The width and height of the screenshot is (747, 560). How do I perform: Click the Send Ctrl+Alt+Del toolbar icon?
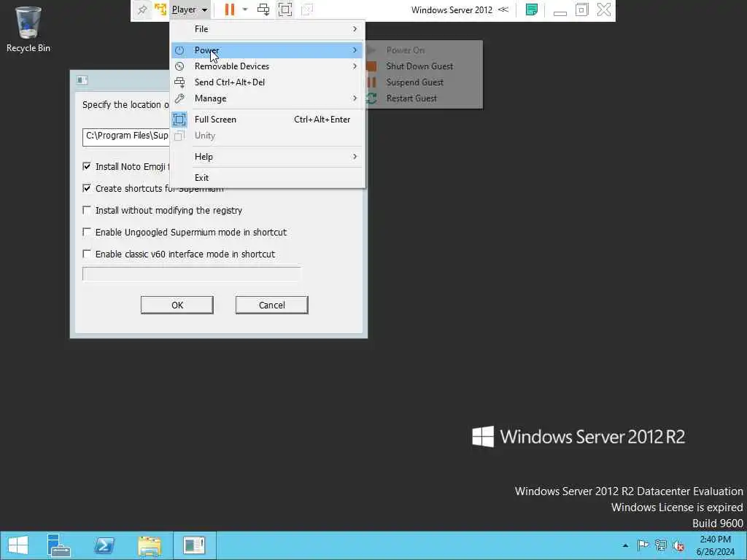263,9
